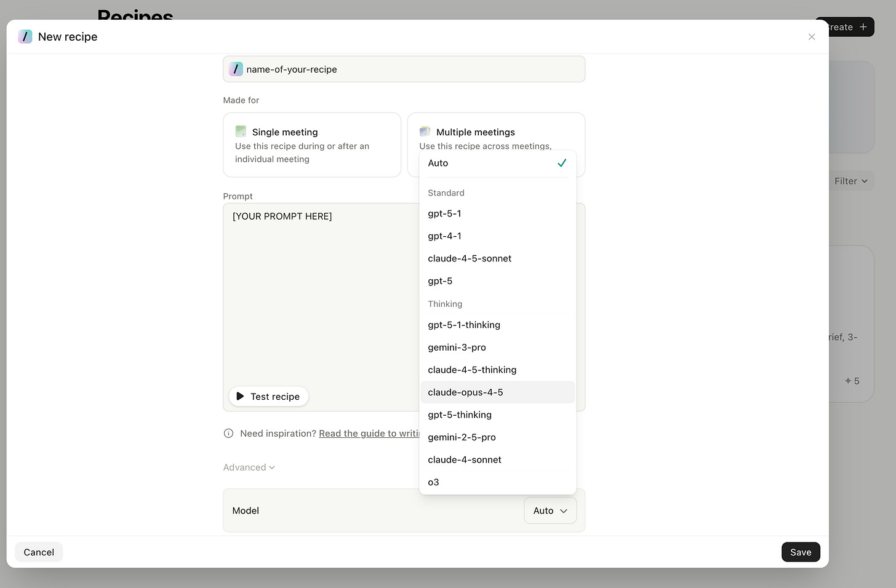Click the sparkle credits icon behind the dialog
The image size is (896, 588).
pos(848,381)
